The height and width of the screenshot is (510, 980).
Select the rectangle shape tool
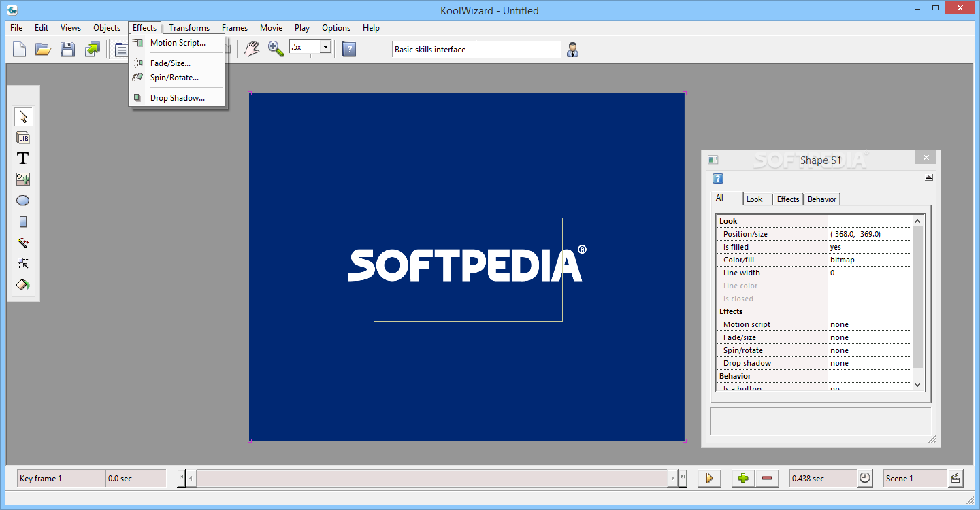tap(23, 222)
